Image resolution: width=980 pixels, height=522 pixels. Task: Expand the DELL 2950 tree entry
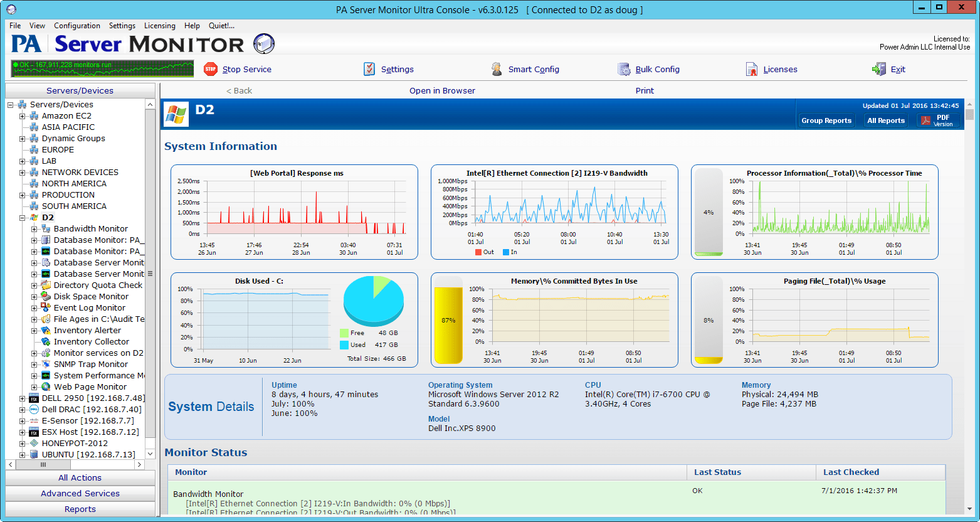pos(21,398)
